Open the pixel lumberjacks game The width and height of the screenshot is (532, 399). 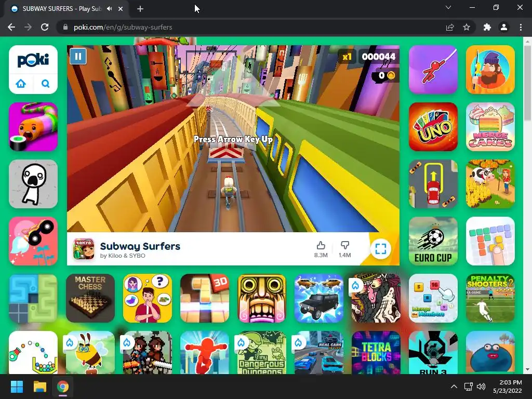(x=147, y=353)
